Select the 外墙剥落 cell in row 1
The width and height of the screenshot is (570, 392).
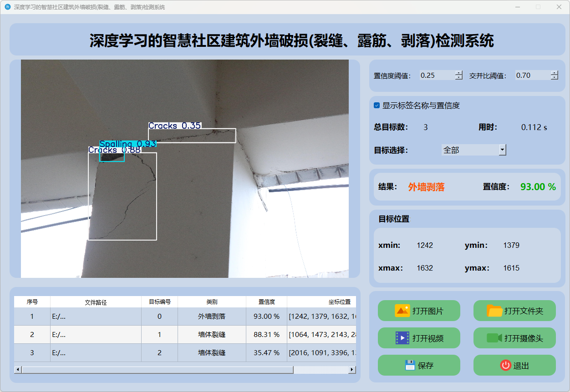click(x=212, y=317)
